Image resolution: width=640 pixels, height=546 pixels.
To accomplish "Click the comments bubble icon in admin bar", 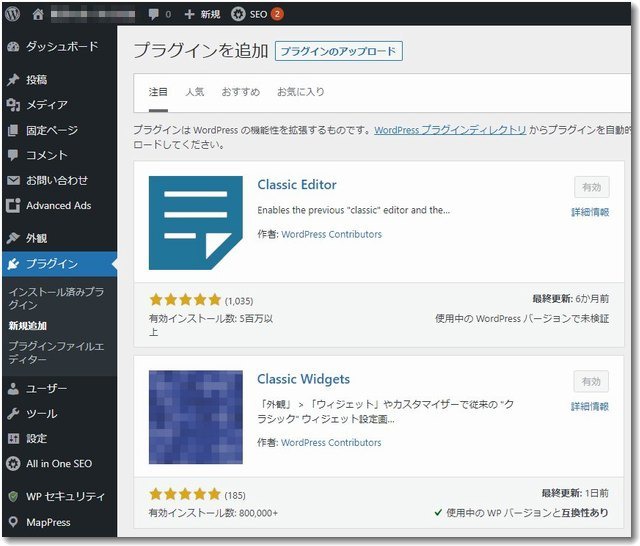I will click(x=154, y=15).
